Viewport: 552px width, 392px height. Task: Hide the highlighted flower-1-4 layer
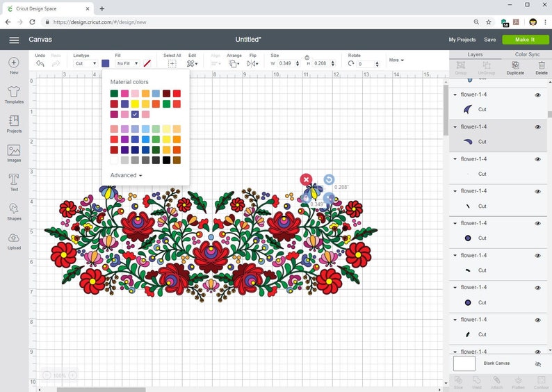(537, 127)
